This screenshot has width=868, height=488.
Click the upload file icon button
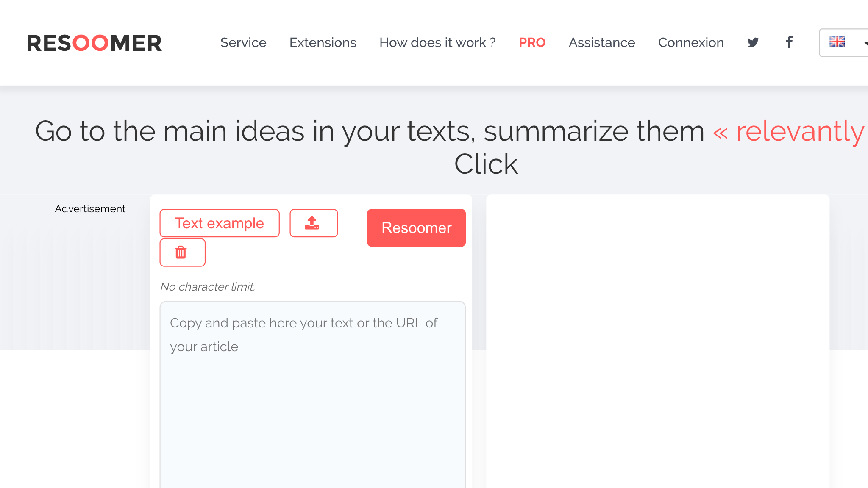(314, 223)
